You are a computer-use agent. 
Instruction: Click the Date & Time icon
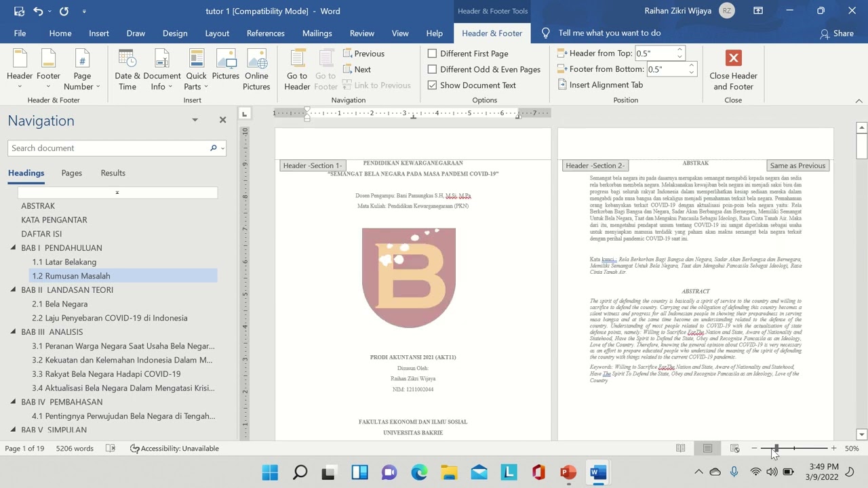[127, 61]
